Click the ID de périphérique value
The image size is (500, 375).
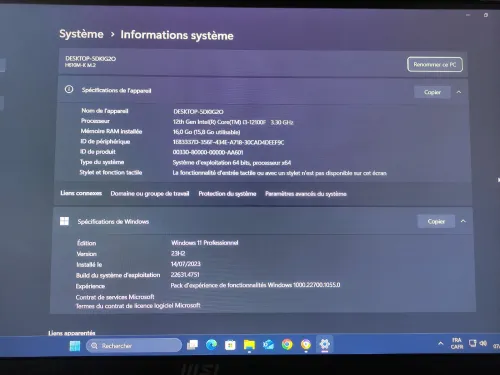point(228,142)
